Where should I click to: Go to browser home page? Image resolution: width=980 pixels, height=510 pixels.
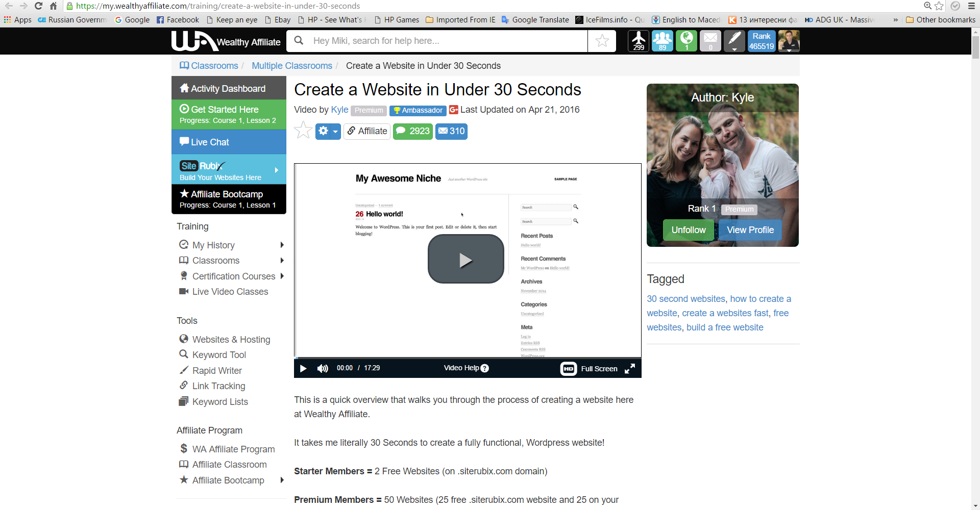(53, 6)
